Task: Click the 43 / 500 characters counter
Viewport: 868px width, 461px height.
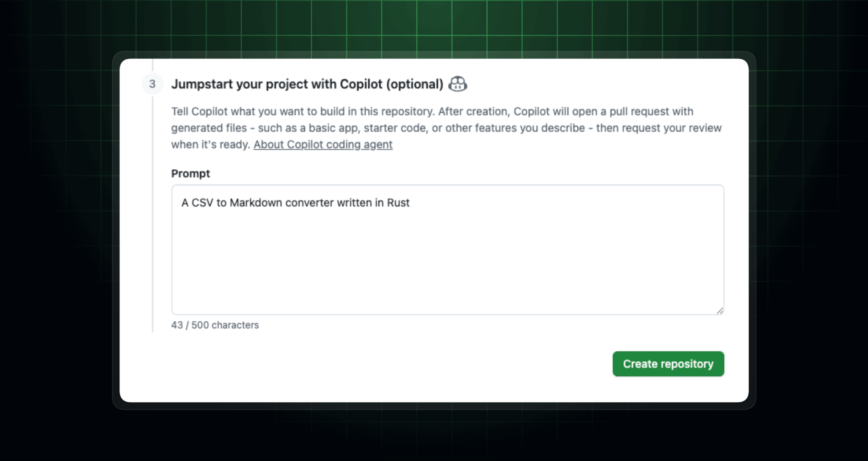Action: pos(214,325)
